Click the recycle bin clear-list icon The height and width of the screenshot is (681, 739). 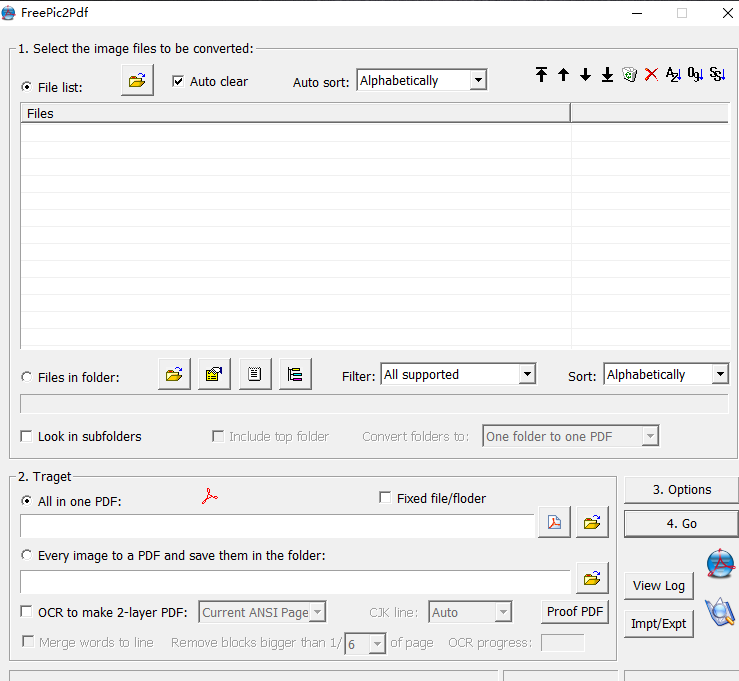point(629,74)
